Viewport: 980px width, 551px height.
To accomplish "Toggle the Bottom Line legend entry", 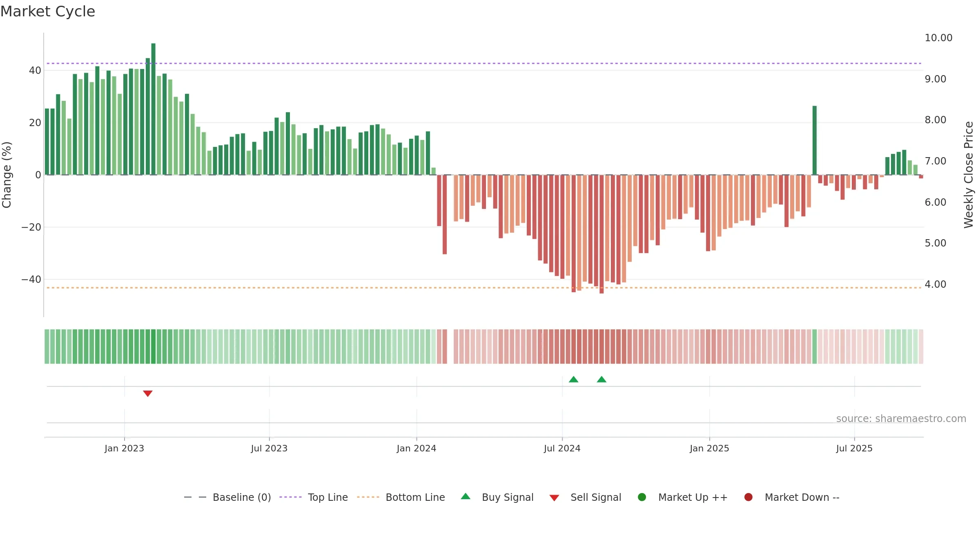I will [x=401, y=497].
